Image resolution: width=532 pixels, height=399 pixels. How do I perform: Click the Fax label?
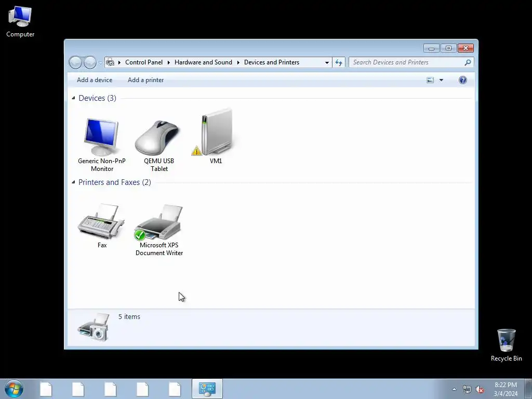102,245
